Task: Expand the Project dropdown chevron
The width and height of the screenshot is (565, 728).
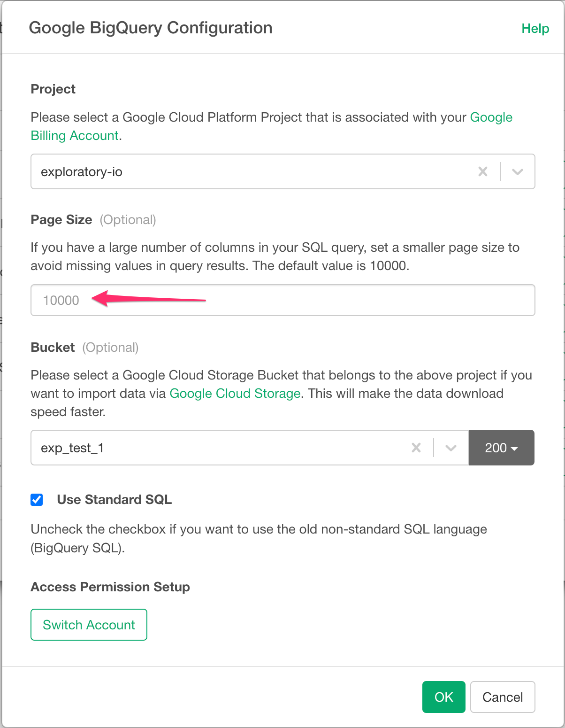Action: pyautogui.click(x=518, y=172)
